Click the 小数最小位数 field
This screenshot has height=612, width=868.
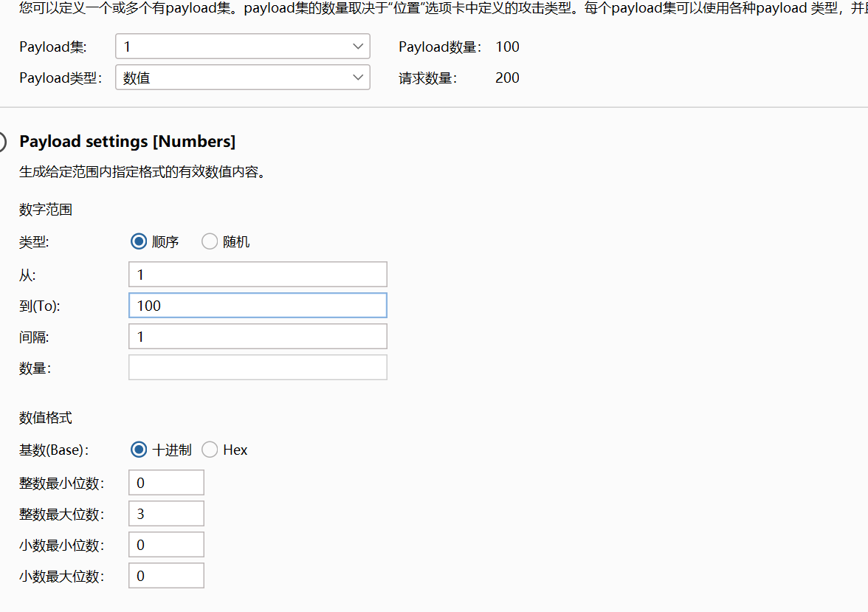(x=166, y=545)
